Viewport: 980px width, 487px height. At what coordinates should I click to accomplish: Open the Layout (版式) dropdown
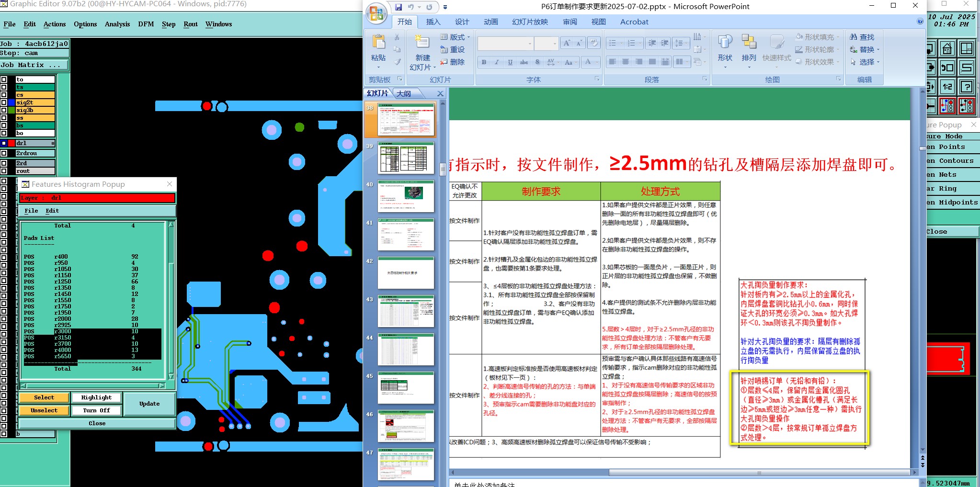coord(455,37)
